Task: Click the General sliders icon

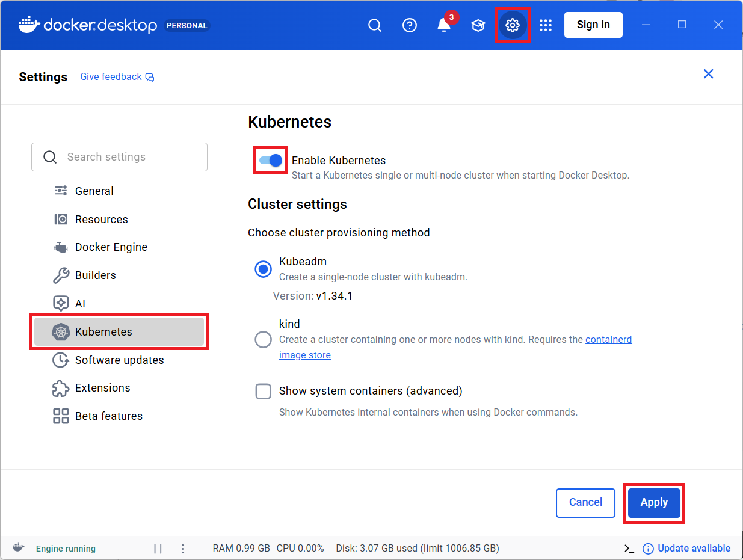Action: tap(61, 191)
